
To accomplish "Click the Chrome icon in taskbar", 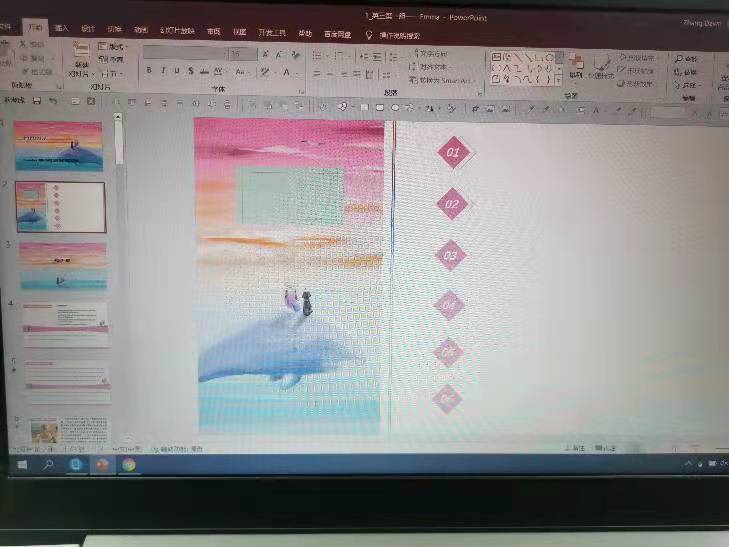I will tap(129, 465).
